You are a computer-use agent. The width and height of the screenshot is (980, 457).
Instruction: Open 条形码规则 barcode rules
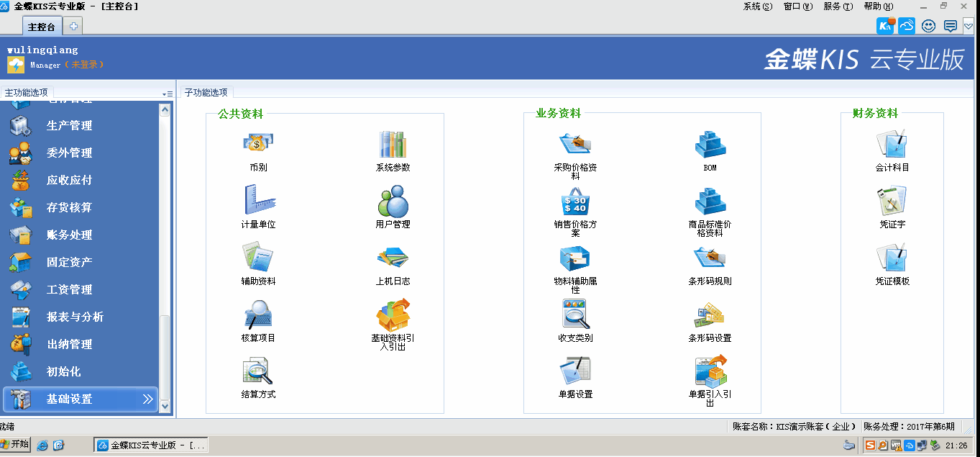(x=710, y=258)
